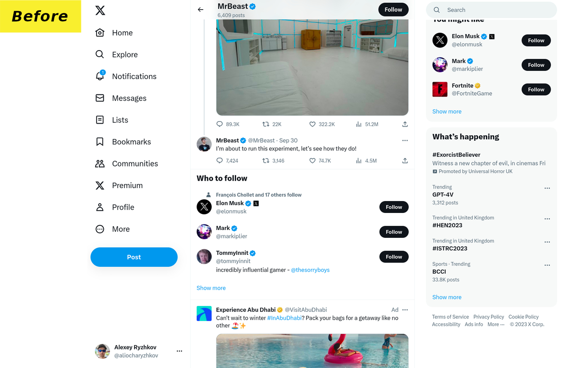Like MrBeast's experiment post with the heart icon

point(312,161)
